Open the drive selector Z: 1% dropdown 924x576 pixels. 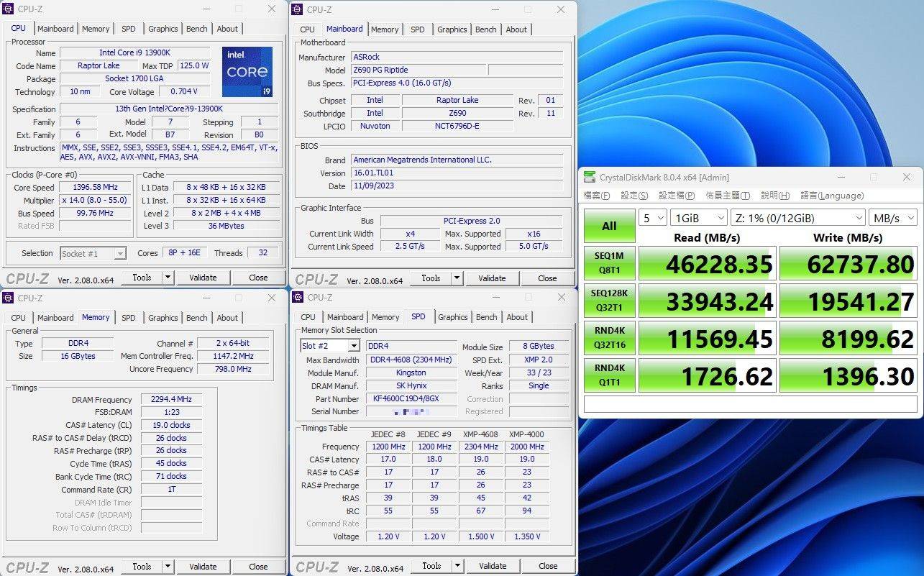(x=800, y=218)
